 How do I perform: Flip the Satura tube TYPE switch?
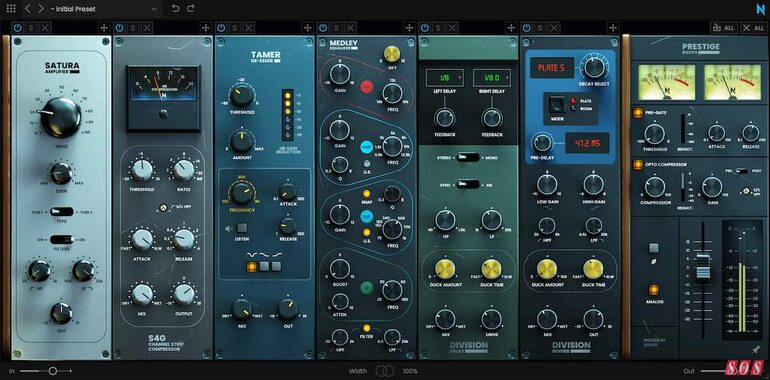pos(62,212)
